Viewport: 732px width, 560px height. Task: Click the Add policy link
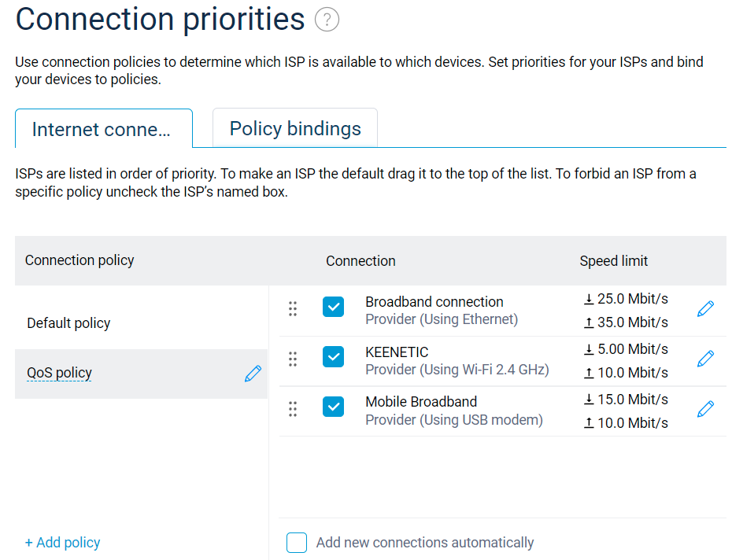[63, 543]
